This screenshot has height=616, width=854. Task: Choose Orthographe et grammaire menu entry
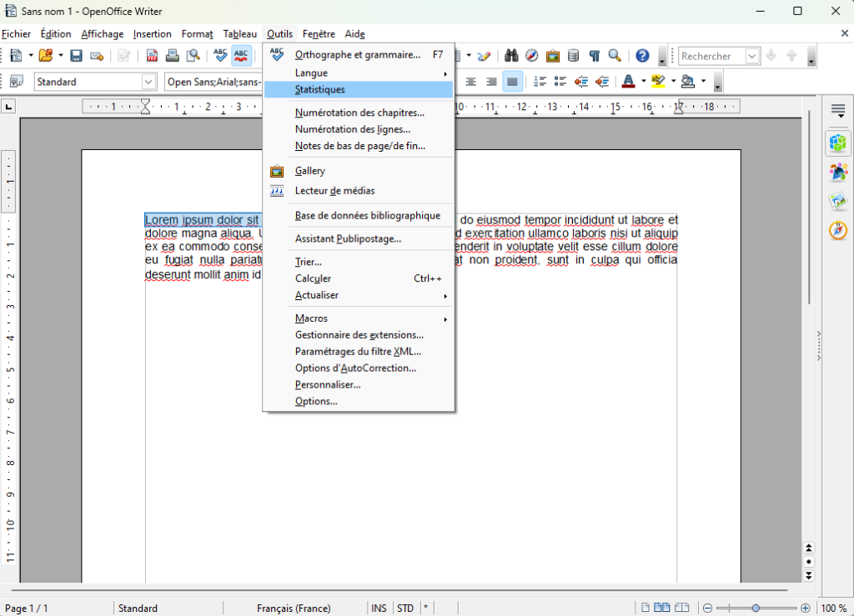[359, 55]
